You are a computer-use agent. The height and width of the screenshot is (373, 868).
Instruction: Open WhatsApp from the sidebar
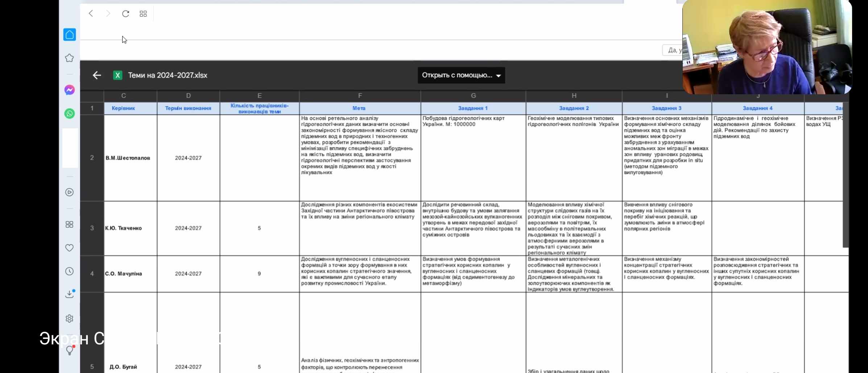[70, 113]
